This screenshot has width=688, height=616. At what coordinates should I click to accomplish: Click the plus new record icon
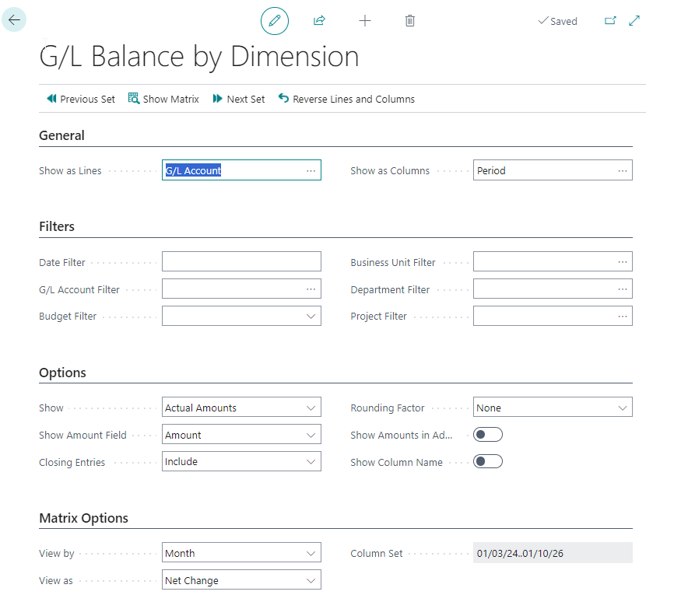pyautogui.click(x=364, y=21)
